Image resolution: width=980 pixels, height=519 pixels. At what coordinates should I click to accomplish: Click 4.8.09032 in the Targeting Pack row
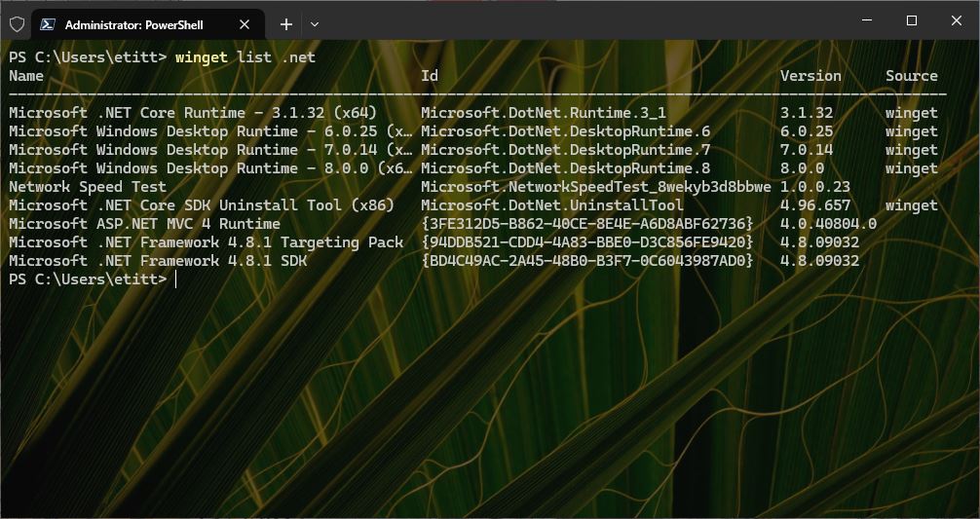click(x=819, y=242)
